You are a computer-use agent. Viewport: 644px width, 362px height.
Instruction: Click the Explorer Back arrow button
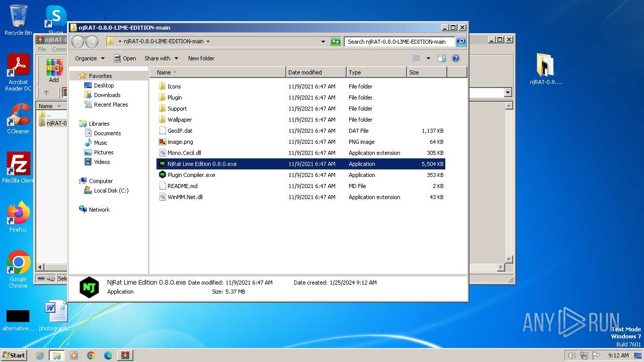[x=78, y=42]
